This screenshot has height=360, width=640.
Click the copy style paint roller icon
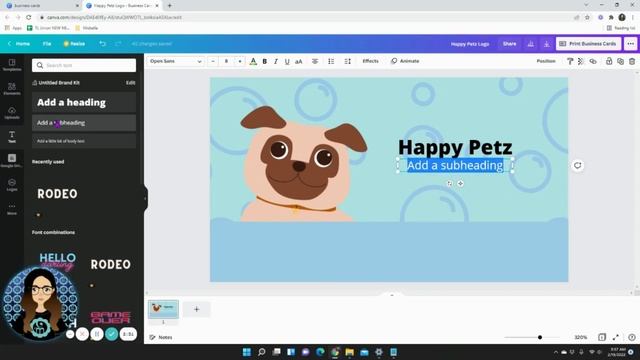(570, 61)
